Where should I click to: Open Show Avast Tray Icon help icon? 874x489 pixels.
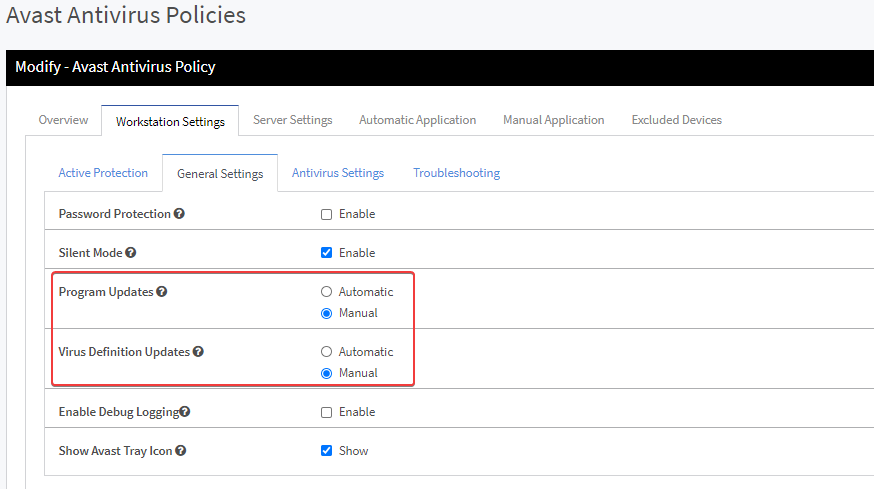(x=181, y=451)
